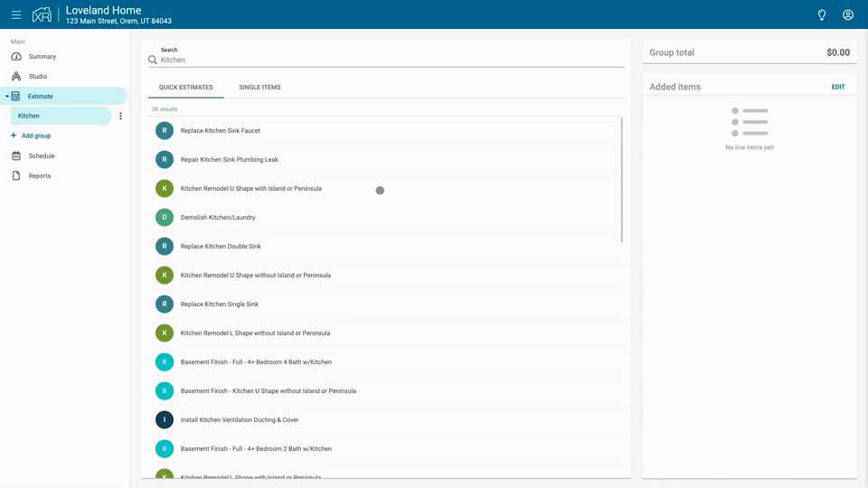Click the lightbulb tips icon
This screenshot has width=868, height=488.
822,14
